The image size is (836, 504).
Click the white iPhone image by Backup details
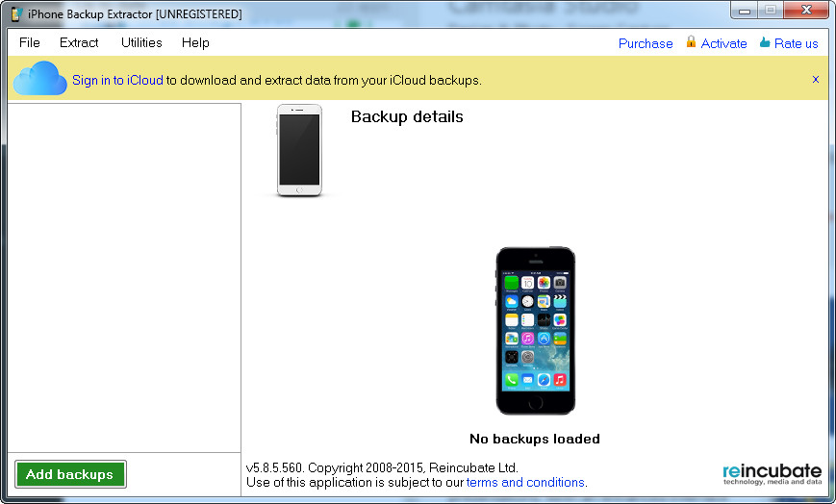[x=299, y=150]
